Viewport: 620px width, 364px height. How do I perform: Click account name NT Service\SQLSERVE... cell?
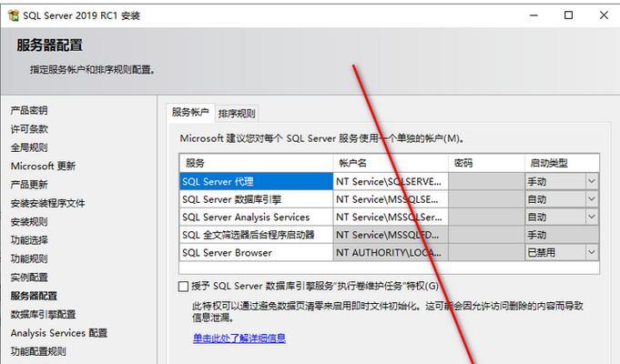pyautogui.click(x=391, y=181)
